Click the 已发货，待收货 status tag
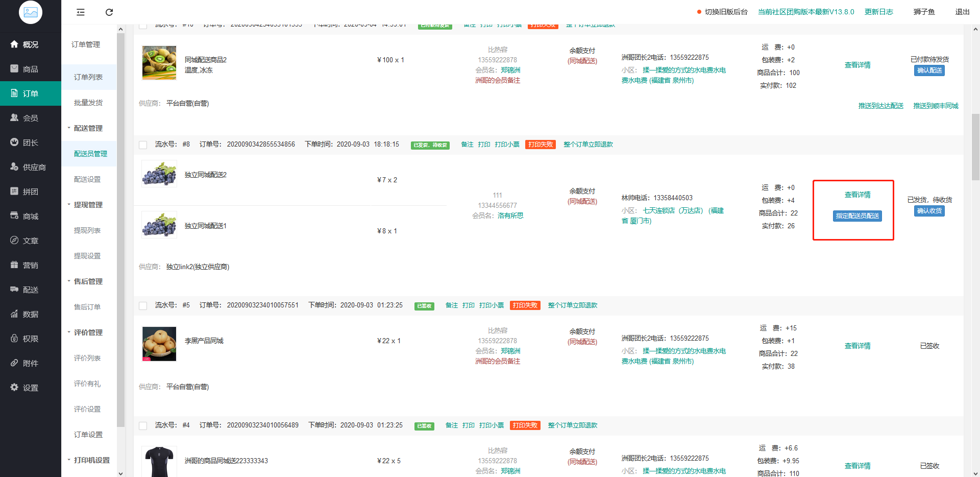This screenshot has height=477, width=980. point(430,145)
